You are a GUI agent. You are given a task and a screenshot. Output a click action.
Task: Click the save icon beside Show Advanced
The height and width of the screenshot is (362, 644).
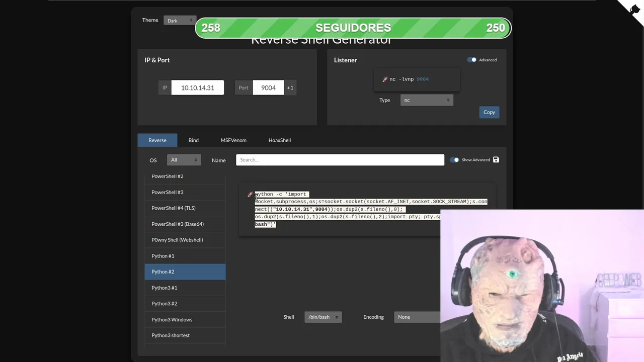[496, 160]
